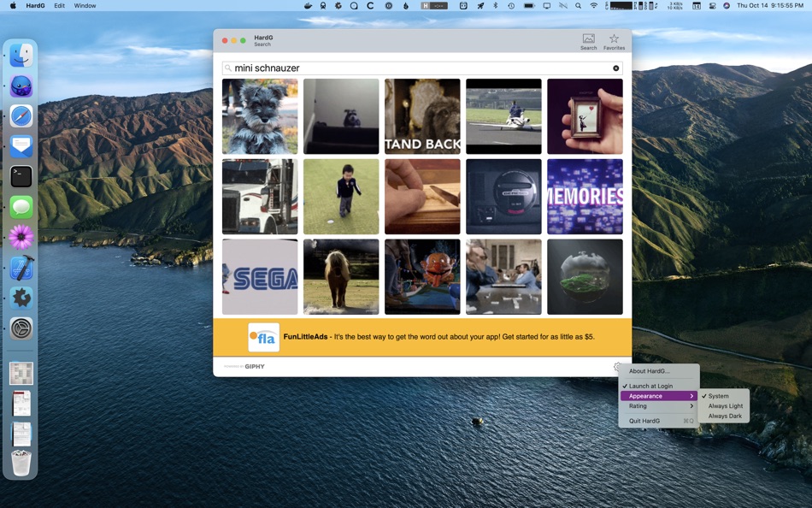Open Siri from the menu bar
The image size is (812, 508).
[727, 6]
